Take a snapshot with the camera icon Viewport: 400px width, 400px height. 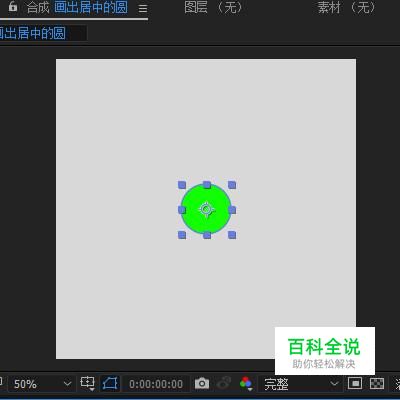tap(202, 384)
